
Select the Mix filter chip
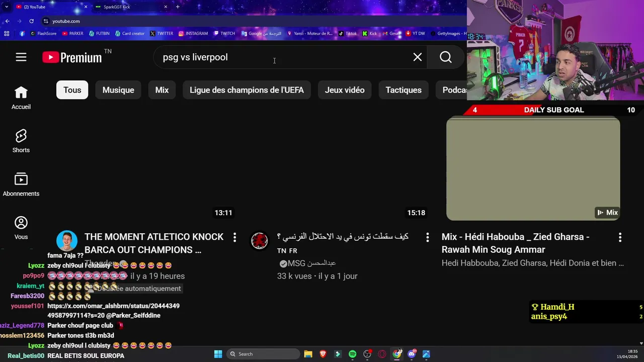[x=162, y=90]
